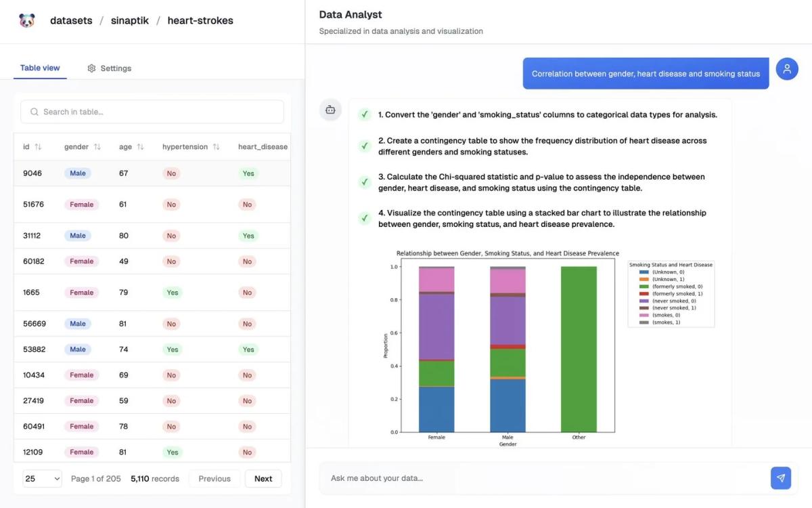This screenshot has width=812, height=508.
Task: Open the rows-per-page dropdown showing 25
Action: tap(42, 478)
